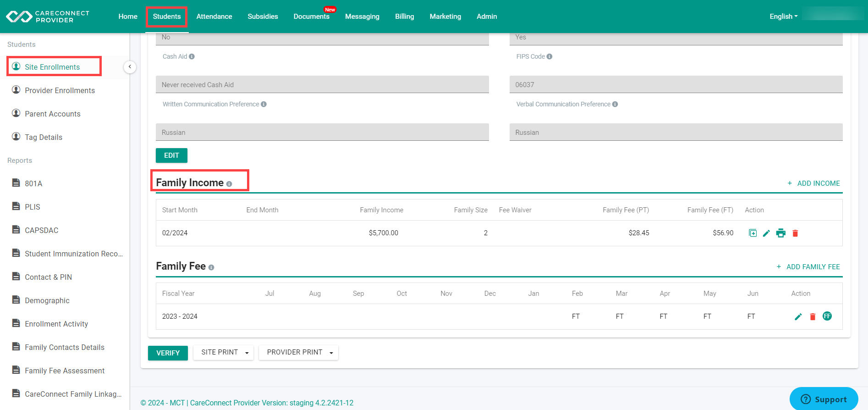Open Site Enrollments user icon
Image resolution: width=868 pixels, height=410 pixels.
(16, 66)
